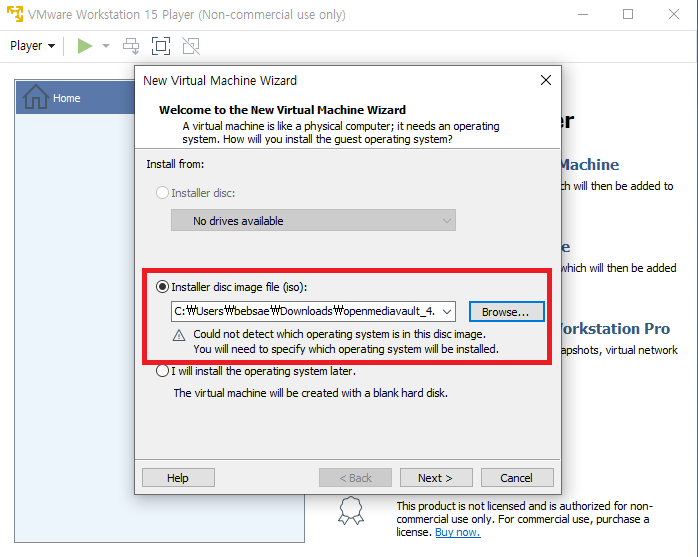
Task: Expand the power options arrow next to play
Action: [x=106, y=46]
